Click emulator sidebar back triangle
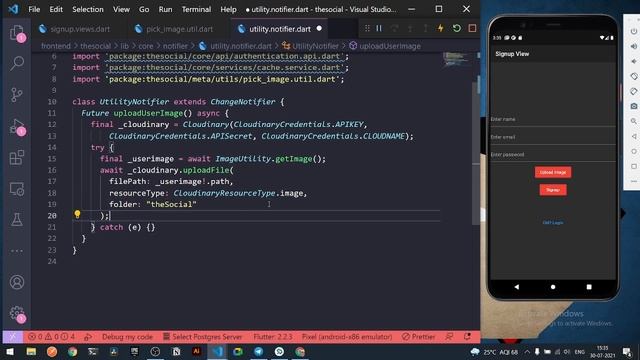This screenshot has width=640, height=360. 633,136
